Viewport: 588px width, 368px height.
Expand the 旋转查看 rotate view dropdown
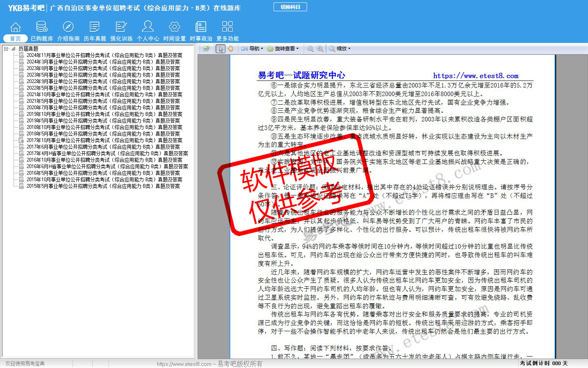coord(283,49)
